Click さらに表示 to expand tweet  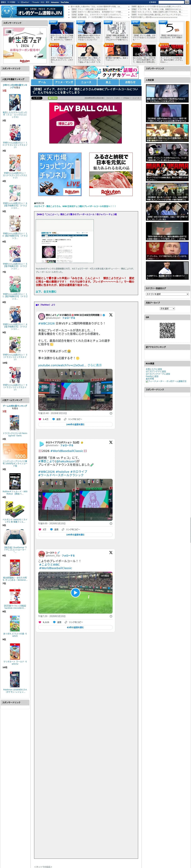pyautogui.click(x=94, y=365)
